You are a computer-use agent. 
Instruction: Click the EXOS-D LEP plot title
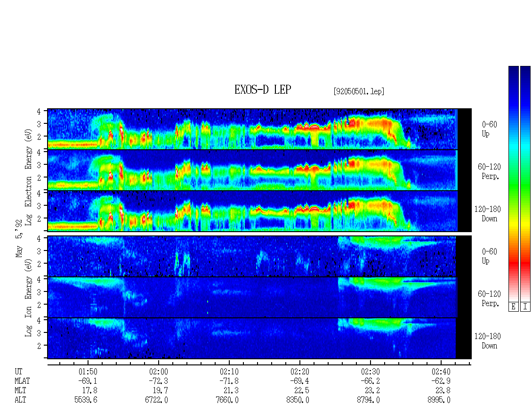pyautogui.click(x=263, y=89)
